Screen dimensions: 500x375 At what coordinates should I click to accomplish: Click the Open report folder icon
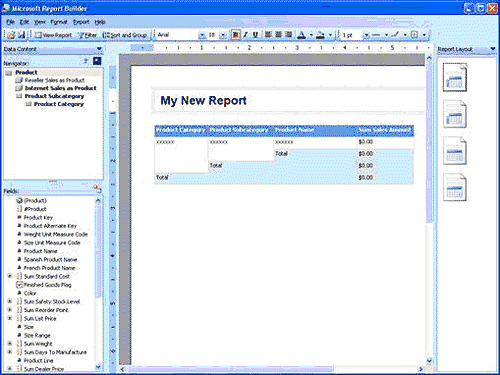pos(11,35)
